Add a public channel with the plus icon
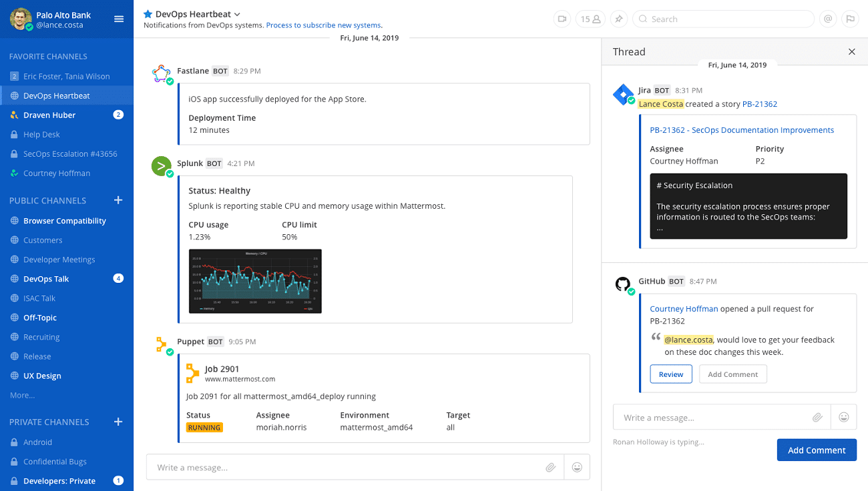868x491 pixels. [118, 200]
